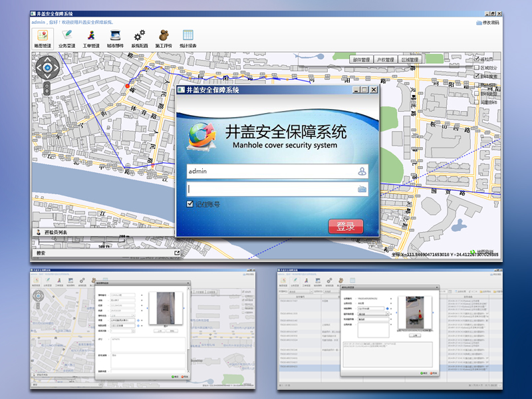The height and width of the screenshot is (399, 532).
Task: Click the traffic cone photo in the lower-right window
Action: (x=414, y=313)
